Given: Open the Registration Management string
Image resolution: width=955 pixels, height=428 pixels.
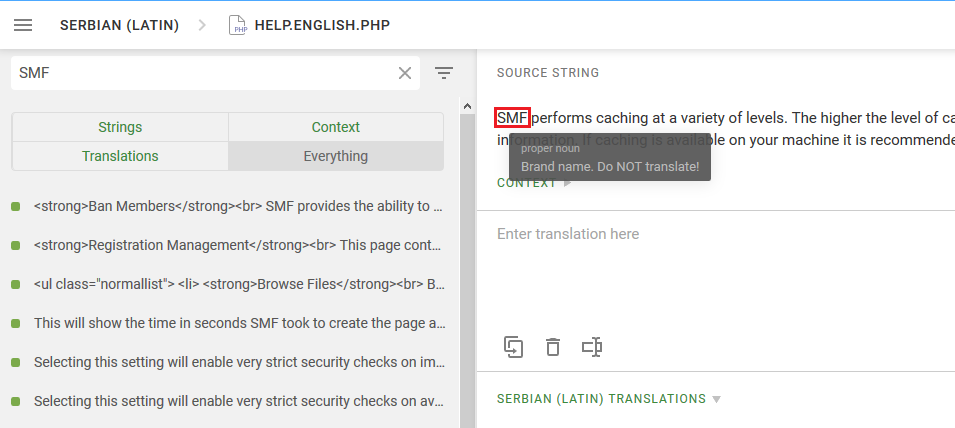Looking at the screenshot, I should [x=238, y=245].
